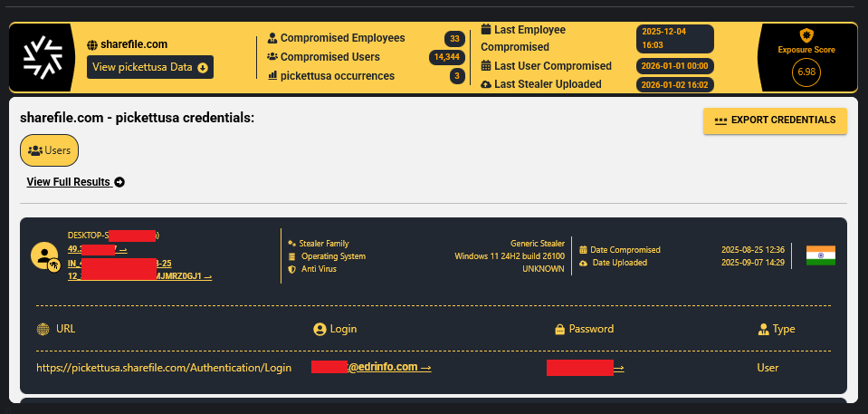Click the Compromised Employees person icon

(x=272, y=39)
